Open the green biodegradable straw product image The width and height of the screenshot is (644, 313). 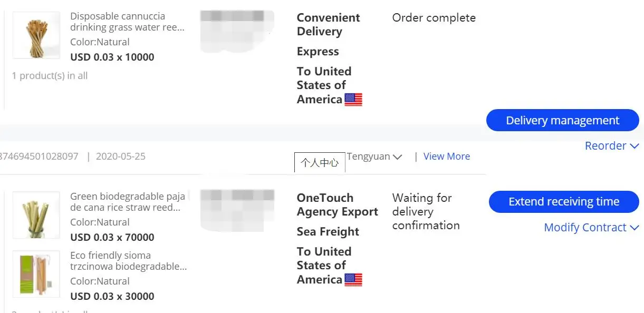point(36,215)
